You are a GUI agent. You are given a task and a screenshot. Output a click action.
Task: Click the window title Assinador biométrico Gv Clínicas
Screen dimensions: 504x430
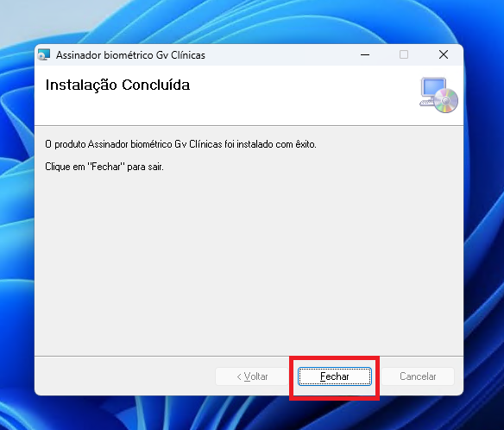pos(130,55)
